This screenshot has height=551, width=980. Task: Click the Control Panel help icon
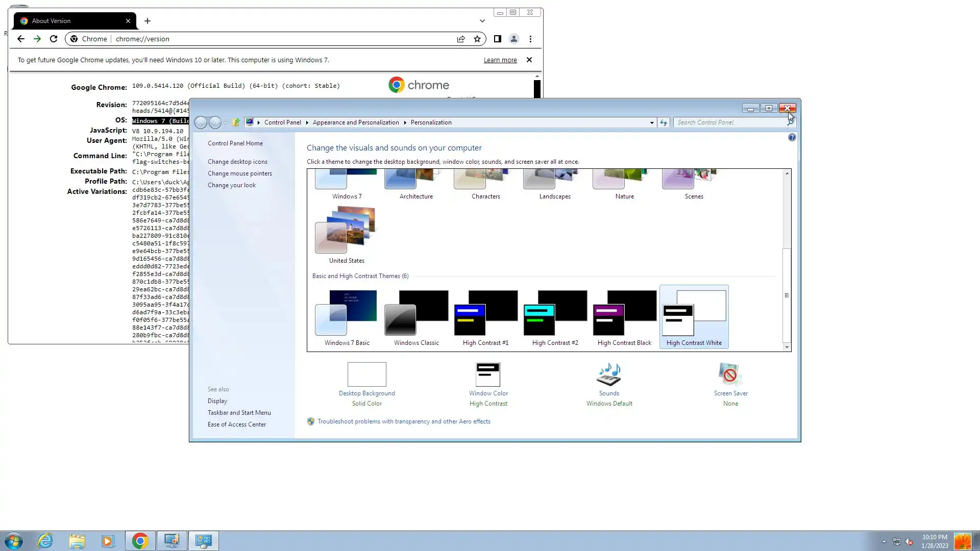792,137
